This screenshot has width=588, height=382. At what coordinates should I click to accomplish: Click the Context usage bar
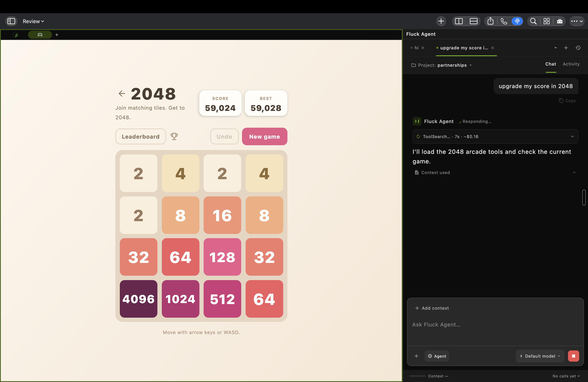tap(417, 376)
